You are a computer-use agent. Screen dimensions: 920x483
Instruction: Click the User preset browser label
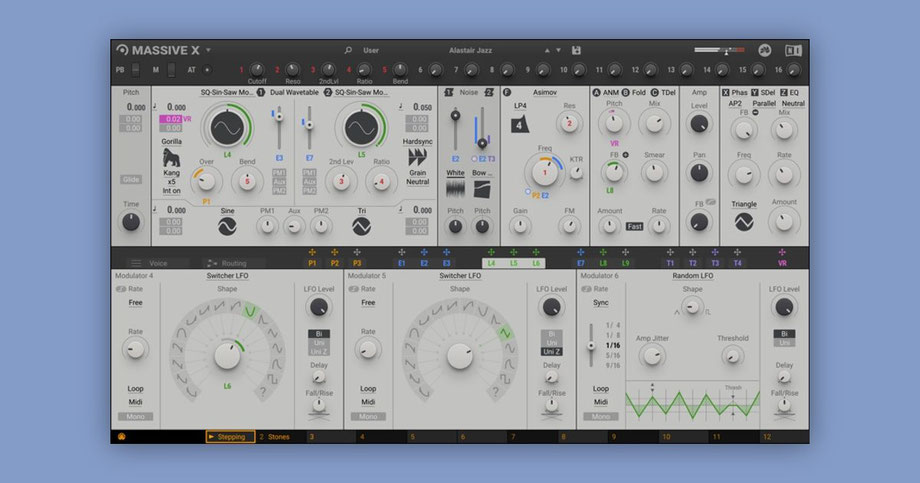point(371,50)
